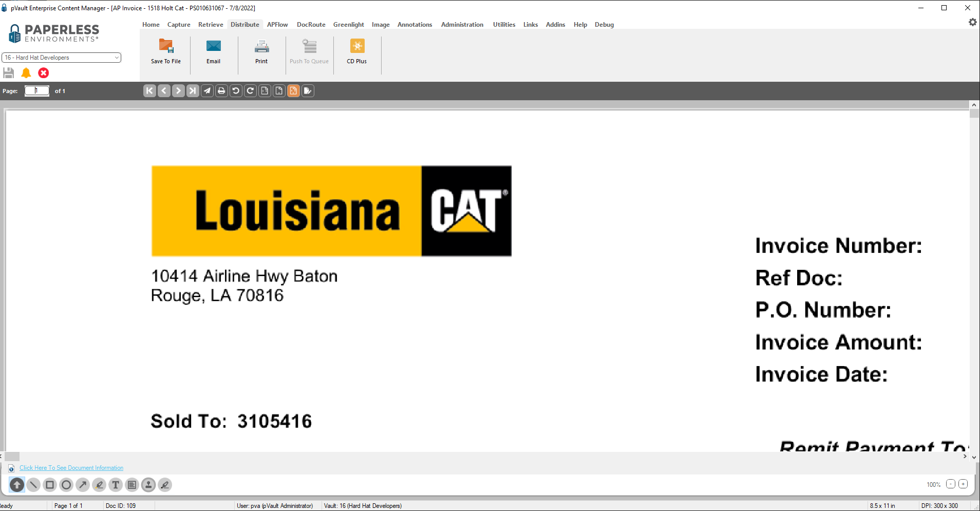Open the Help menu
This screenshot has width=980, height=511.
point(580,25)
